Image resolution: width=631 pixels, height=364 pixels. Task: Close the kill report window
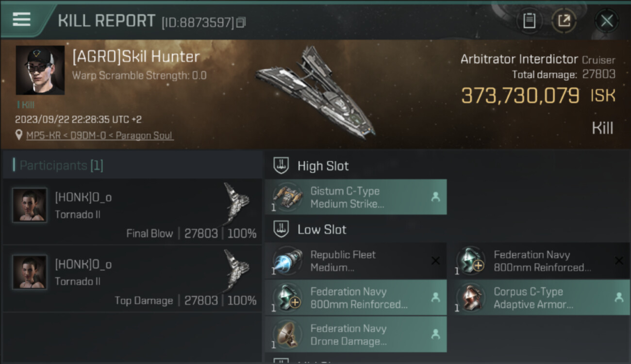coord(607,20)
